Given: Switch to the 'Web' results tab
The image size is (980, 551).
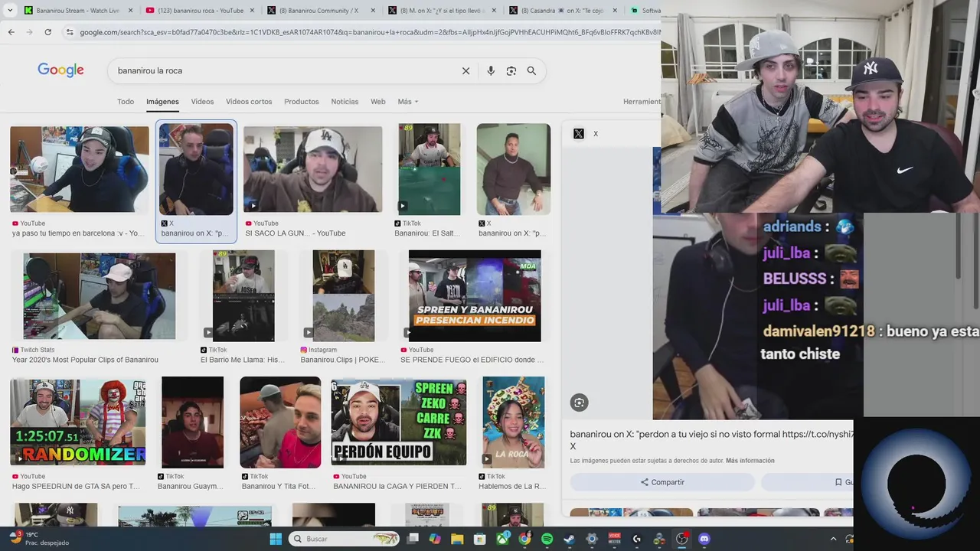Looking at the screenshot, I should (x=378, y=102).
